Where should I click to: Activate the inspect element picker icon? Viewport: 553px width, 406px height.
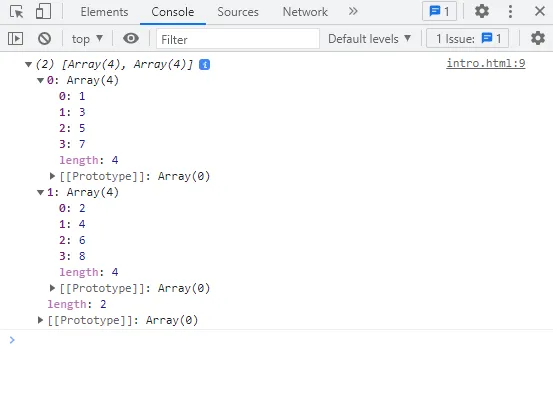click(x=16, y=12)
